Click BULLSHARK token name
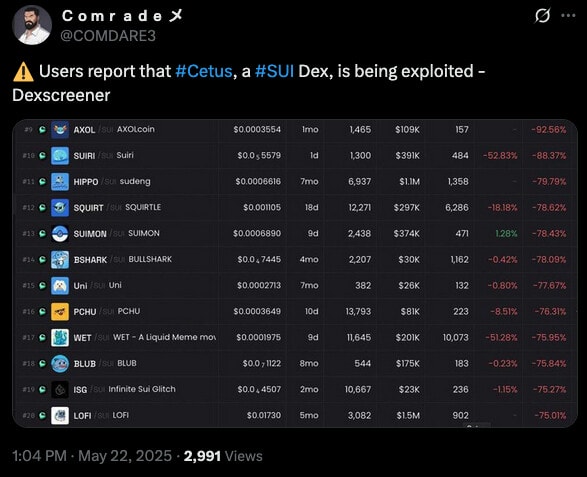587x477 pixels. [x=150, y=259]
